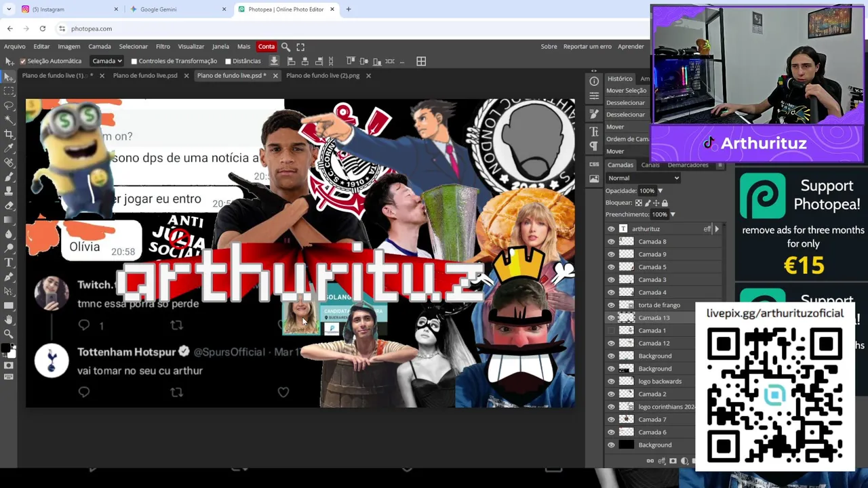This screenshot has height=488, width=868.
Task: Select the Type tool in toolbar
Action: point(9,262)
